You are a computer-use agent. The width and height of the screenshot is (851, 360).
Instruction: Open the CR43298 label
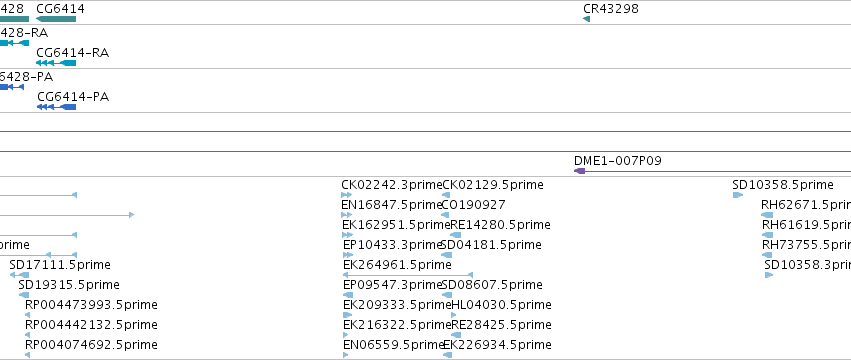611,9
